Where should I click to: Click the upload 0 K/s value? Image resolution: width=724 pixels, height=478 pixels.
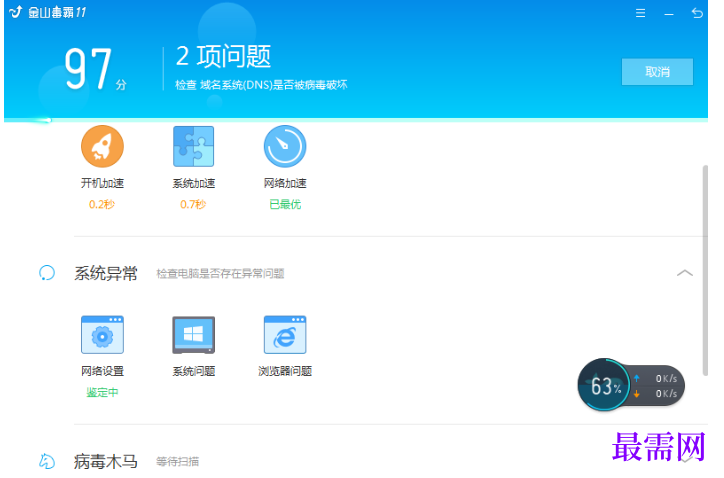click(x=666, y=378)
